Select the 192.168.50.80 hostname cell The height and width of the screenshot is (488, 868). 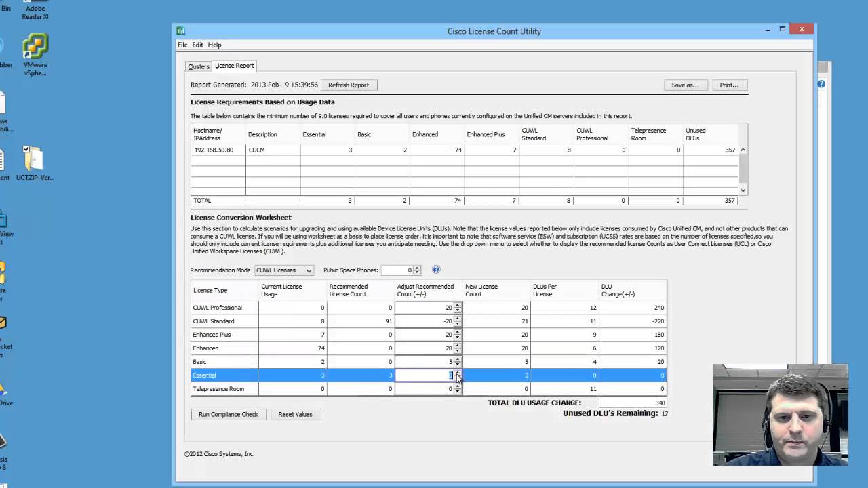point(218,150)
